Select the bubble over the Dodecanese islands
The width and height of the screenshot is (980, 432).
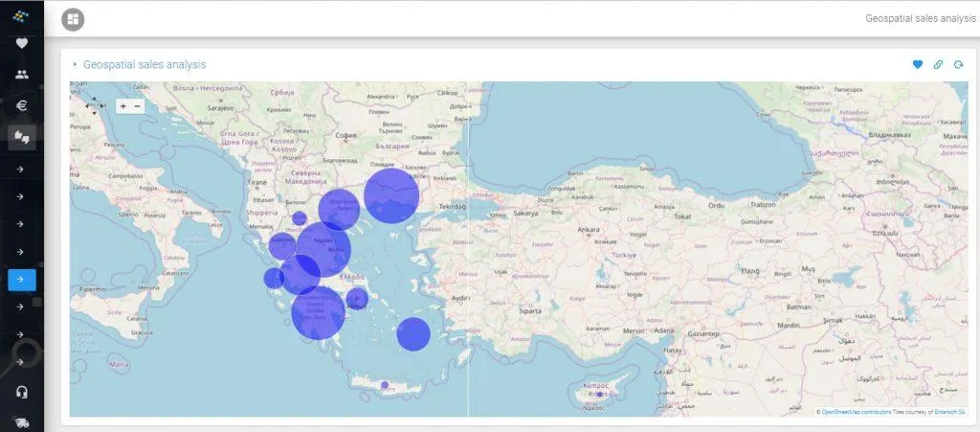pyautogui.click(x=413, y=334)
